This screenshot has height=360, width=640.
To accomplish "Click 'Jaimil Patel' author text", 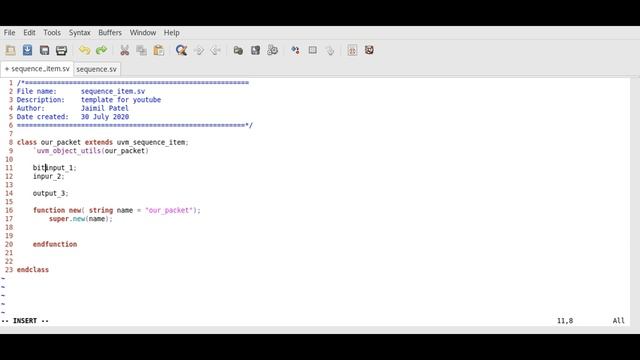I will [x=104, y=108].
